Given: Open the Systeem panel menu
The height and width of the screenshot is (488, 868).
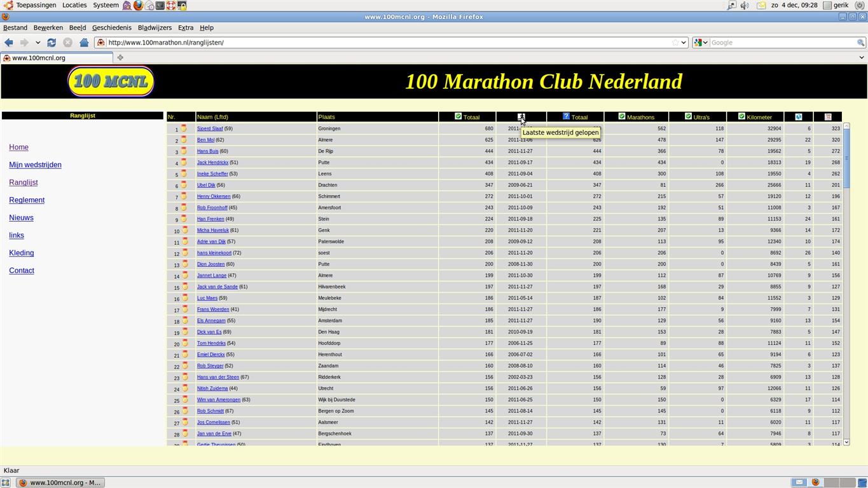Looking at the screenshot, I should 106,5.
